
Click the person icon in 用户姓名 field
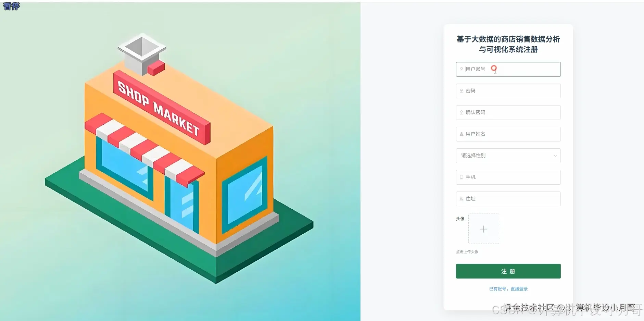[x=462, y=134]
